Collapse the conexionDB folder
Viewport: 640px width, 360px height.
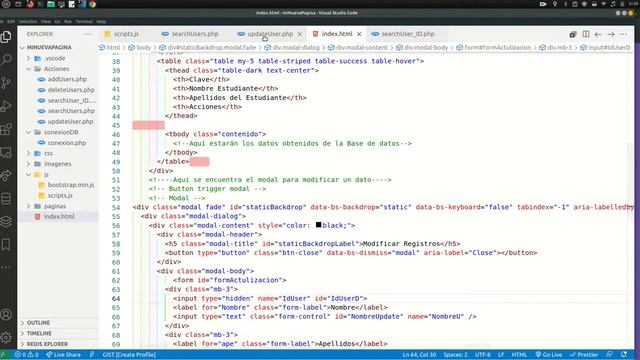click(x=61, y=132)
